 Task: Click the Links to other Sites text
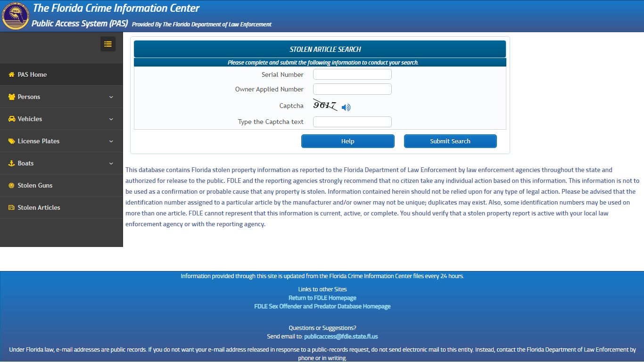click(322, 289)
